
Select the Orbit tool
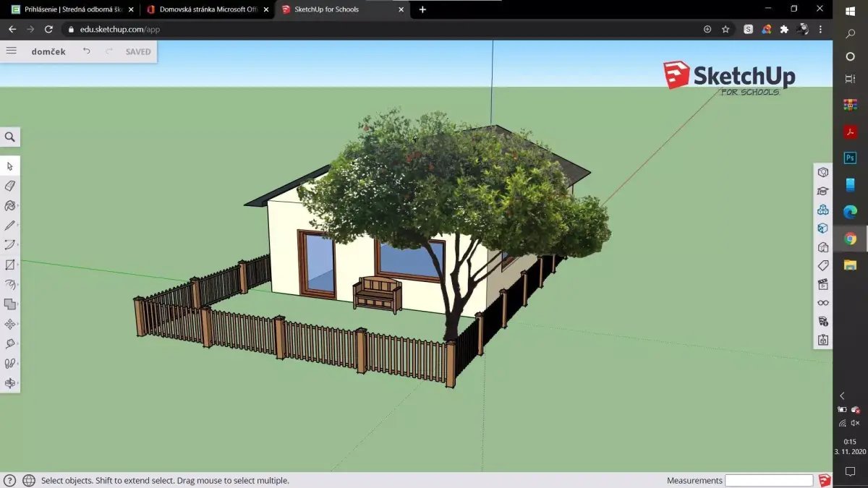click(10, 383)
